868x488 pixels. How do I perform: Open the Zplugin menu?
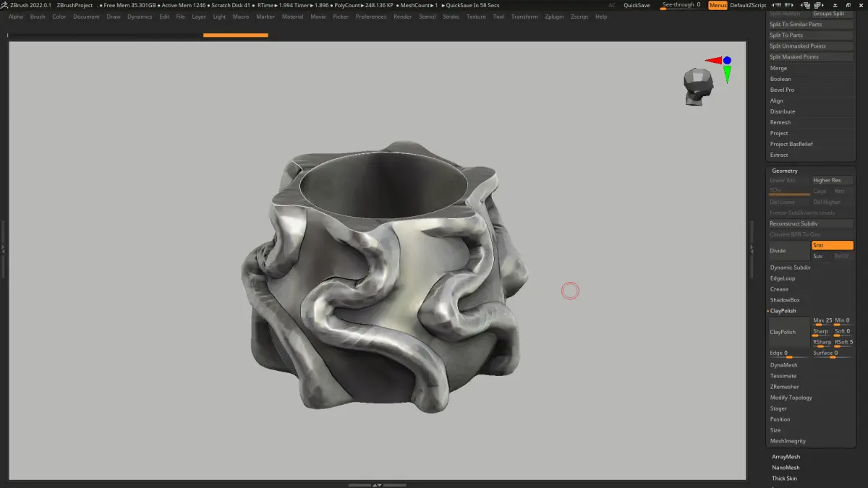[x=554, y=17]
